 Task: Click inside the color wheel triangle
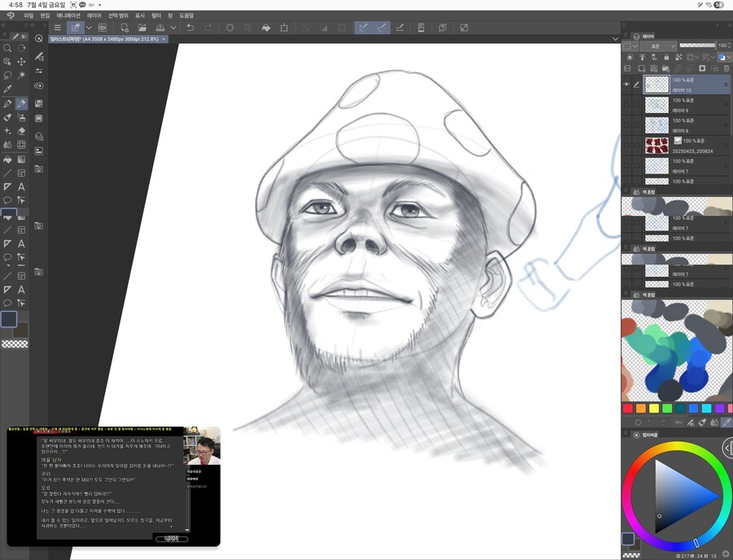[x=678, y=497]
